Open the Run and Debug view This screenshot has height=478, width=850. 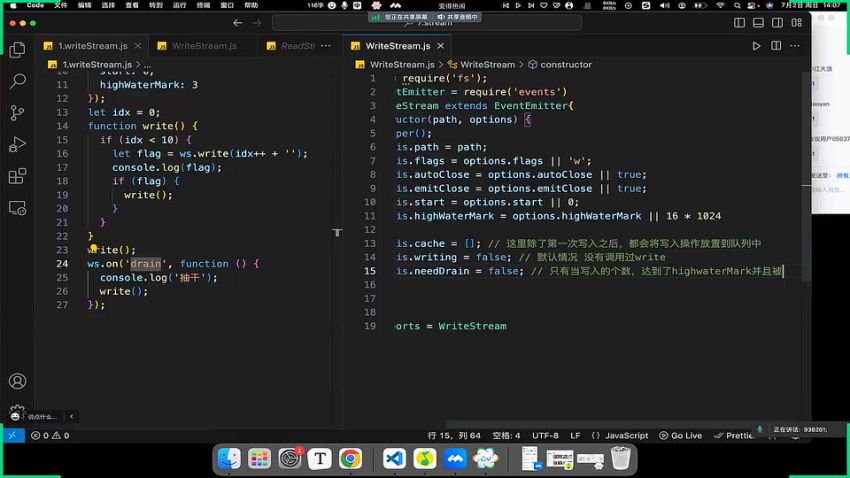coord(17,145)
